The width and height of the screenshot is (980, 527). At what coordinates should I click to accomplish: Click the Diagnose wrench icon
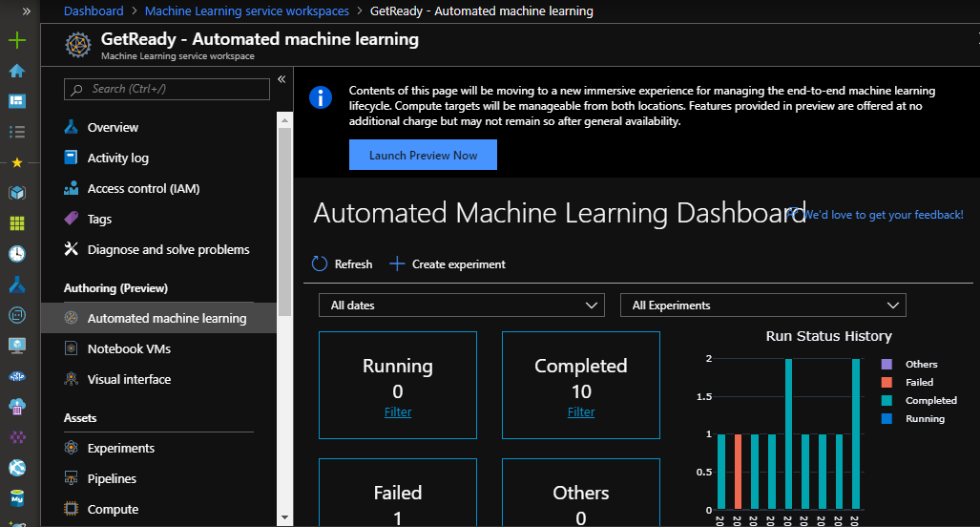72,249
